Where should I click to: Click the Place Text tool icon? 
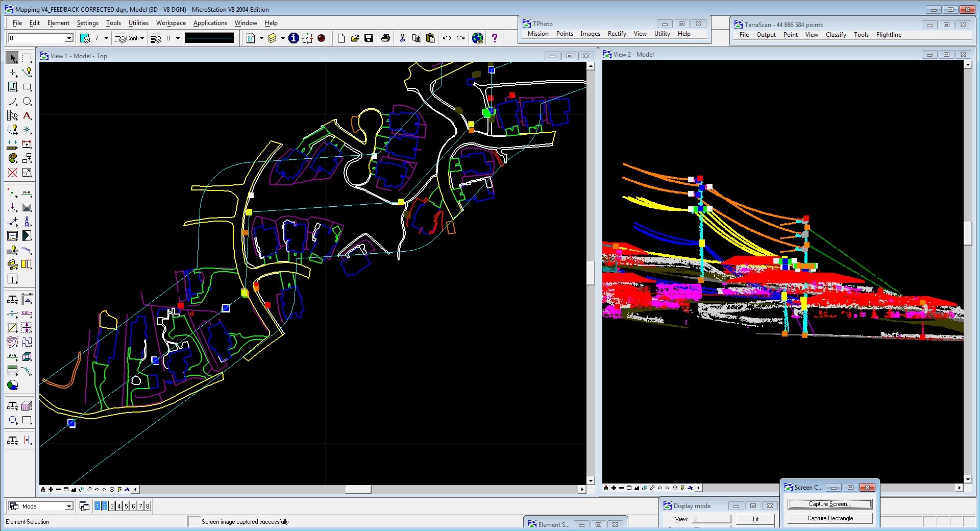(27, 116)
